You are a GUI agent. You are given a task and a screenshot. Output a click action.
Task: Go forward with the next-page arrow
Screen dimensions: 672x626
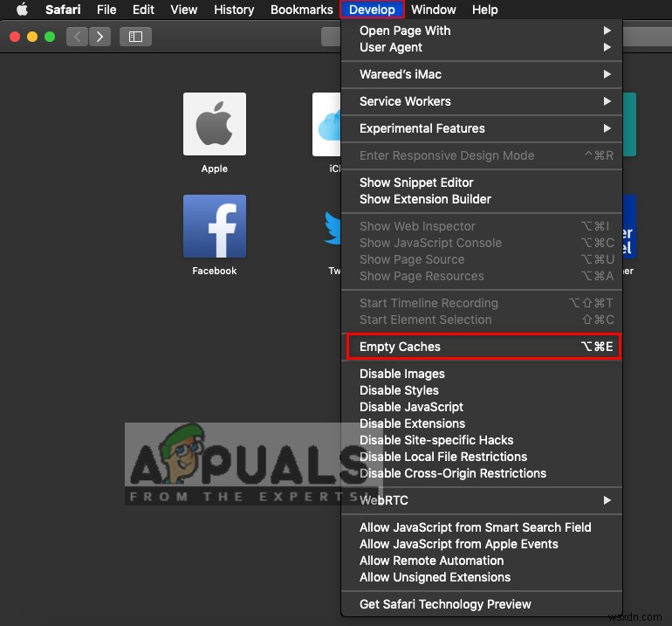click(99, 37)
